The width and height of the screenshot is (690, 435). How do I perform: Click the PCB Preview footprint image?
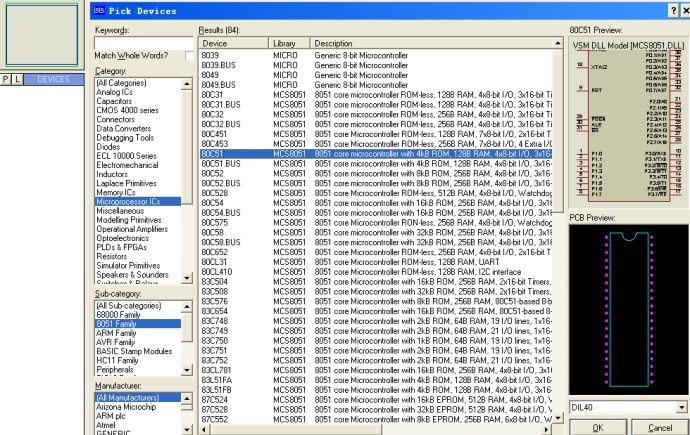point(628,310)
